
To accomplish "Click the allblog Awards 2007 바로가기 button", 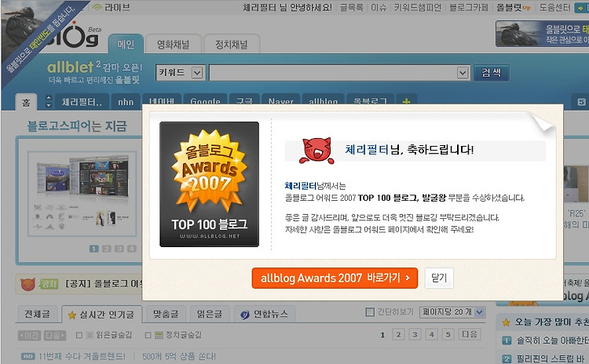I will pos(335,278).
